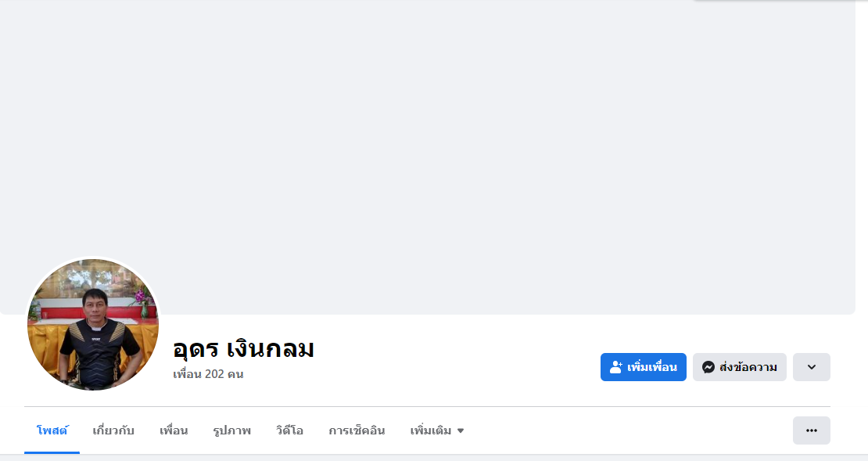Open the วิดีโอ tab
Viewport: 868px width, 461px height.
[289, 430]
